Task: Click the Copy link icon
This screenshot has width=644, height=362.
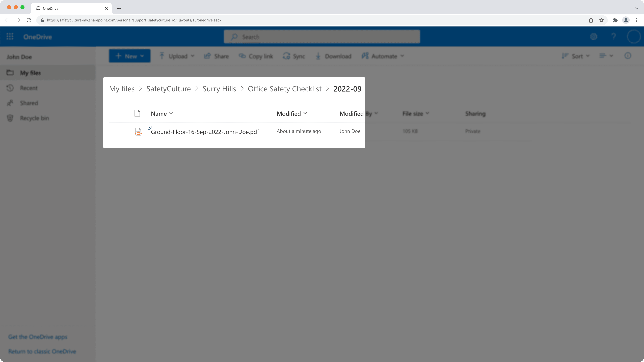Action: (242, 56)
